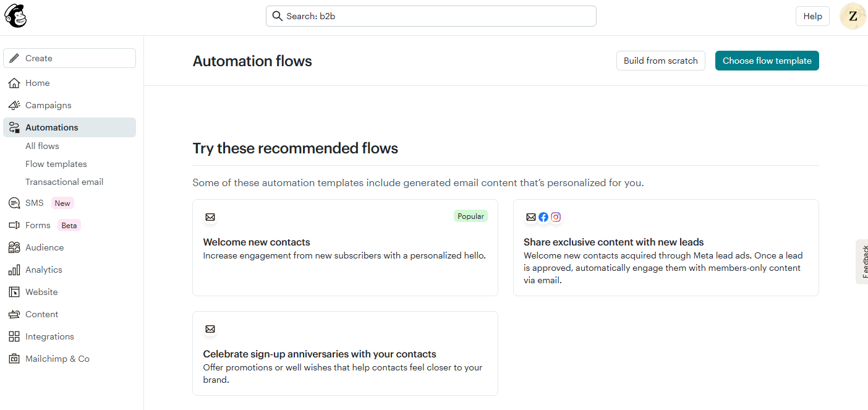
Task: Select Transactional email submenu item
Action: click(64, 182)
